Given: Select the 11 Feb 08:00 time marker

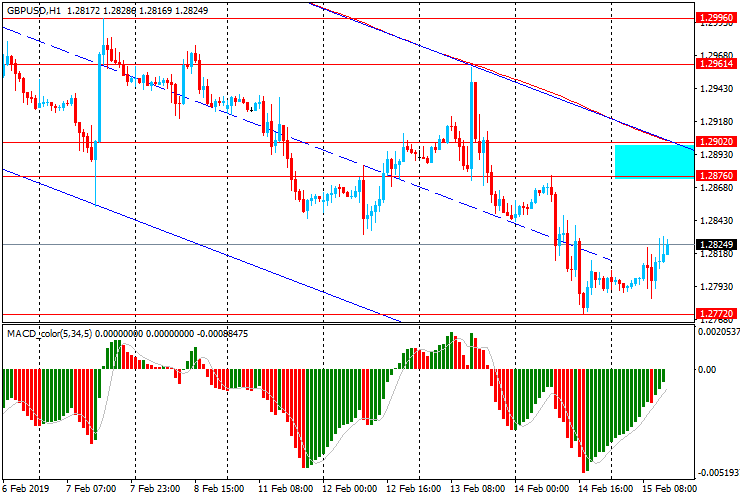Looking at the screenshot, I should [285, 489].
